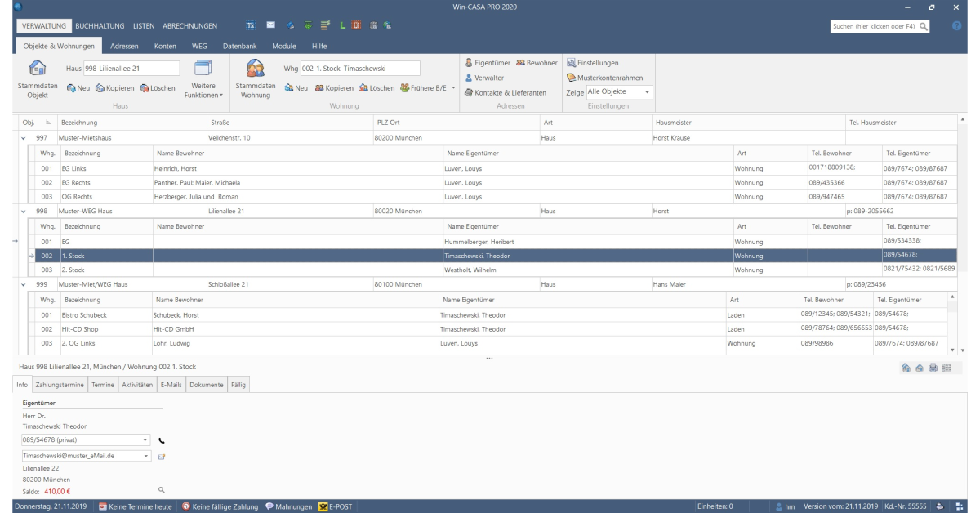This screenshot has width=980, height=513.
Task: Select row Hit-CD Shop
Action: point(489,329)
